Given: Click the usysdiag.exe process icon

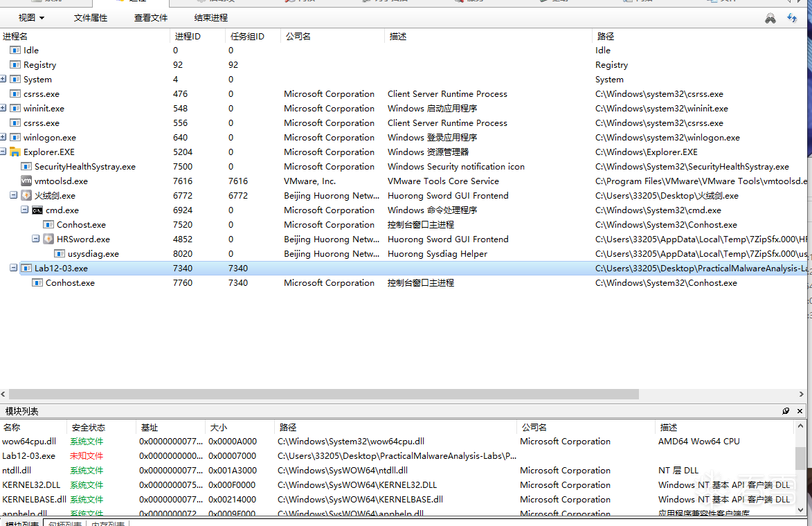Looking at the screenshot, I should click(60, 254).
